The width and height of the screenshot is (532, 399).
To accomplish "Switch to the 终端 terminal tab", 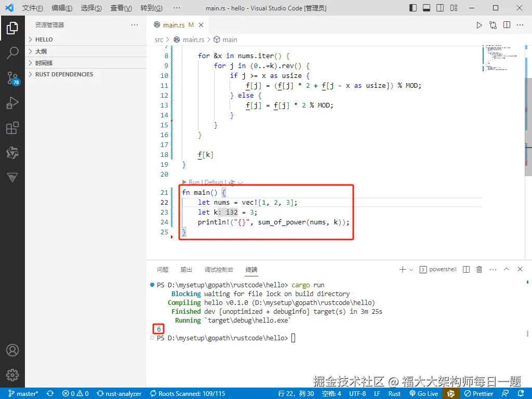I will pos(251,270).
